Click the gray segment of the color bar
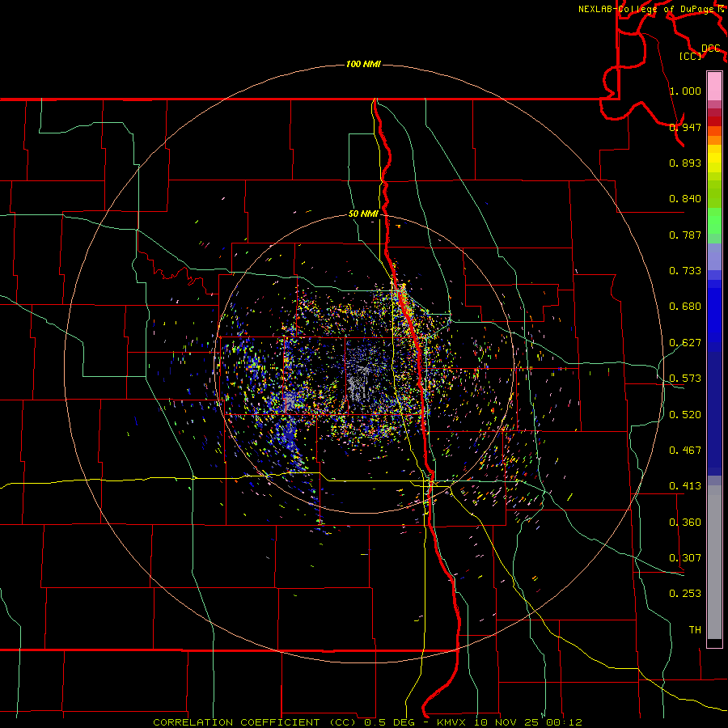Image resolution: width=728 pixels, height=728 pixels. (714, 562)
